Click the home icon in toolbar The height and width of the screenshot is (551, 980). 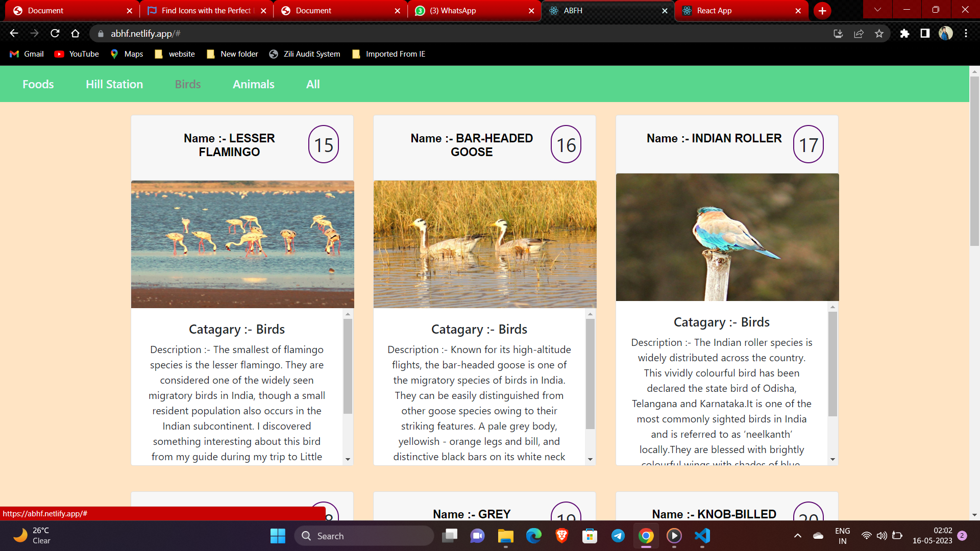(x=76, y=34)
